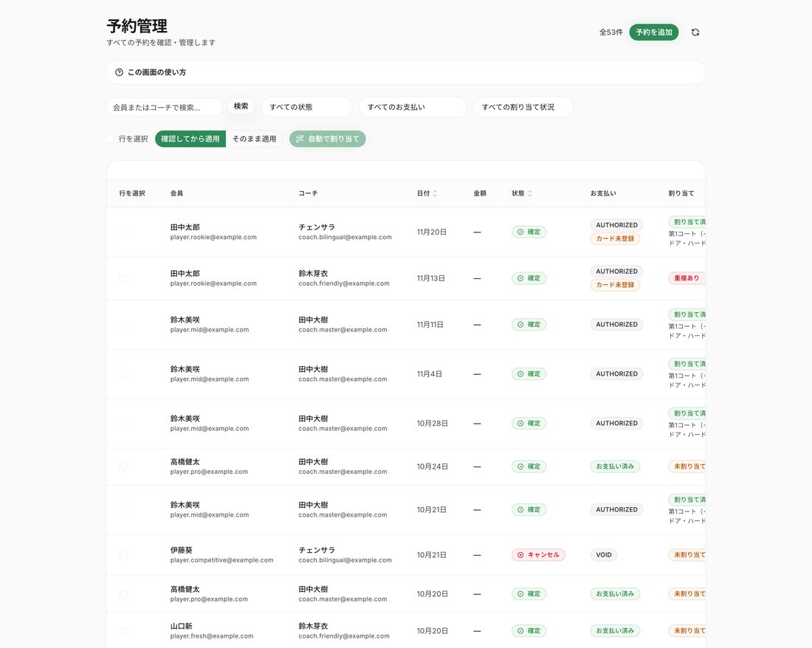Open the すべてのお支払い filter dropdown
812x648 pixels.
[413, 107]
